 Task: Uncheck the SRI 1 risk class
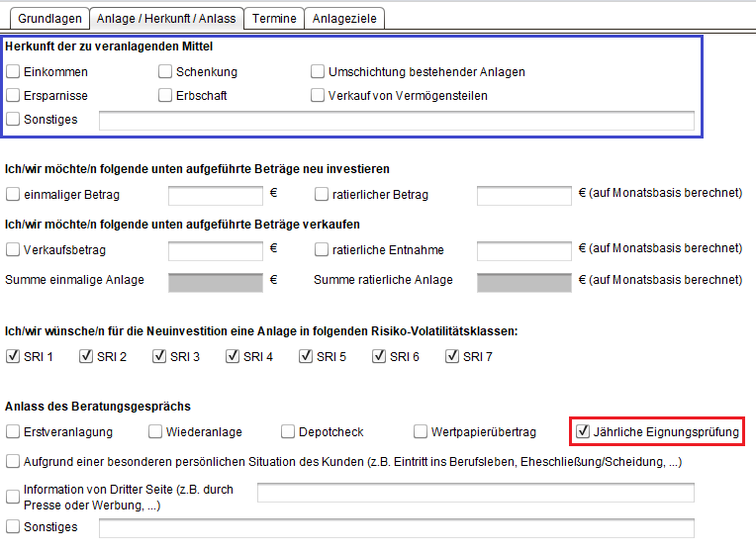pyautogui.click(x=13, y=356)
